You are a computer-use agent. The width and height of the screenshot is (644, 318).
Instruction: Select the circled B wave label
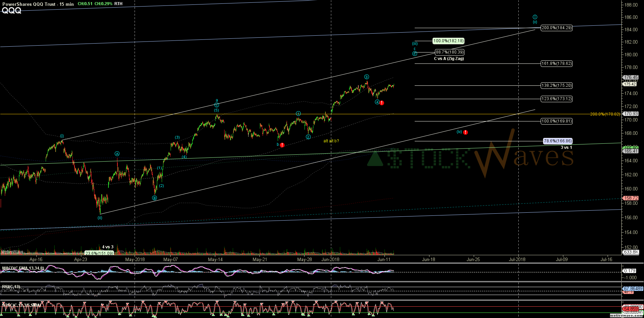pyautogui.click(x=154, y=198)
